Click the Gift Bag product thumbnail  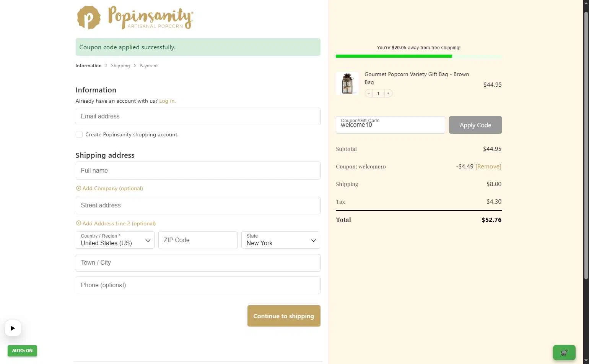pyautogui.click(x=347, y=83)
